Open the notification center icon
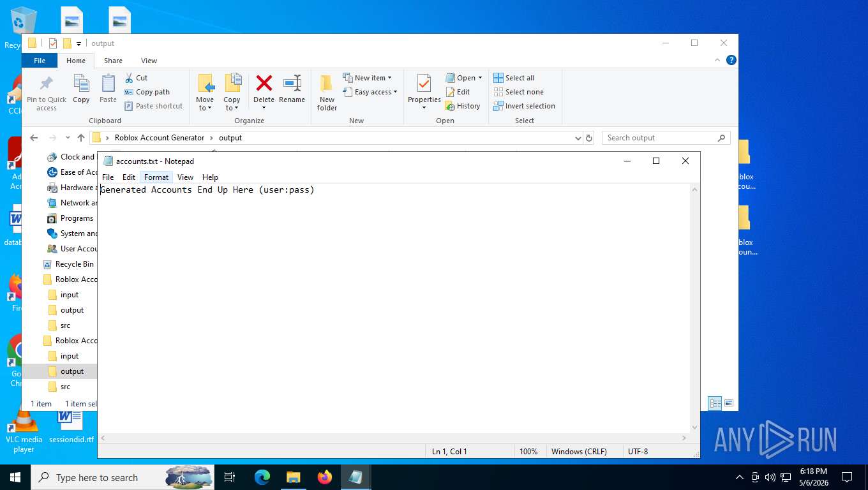This screenshot has height=490, width=868. point(847,477)
